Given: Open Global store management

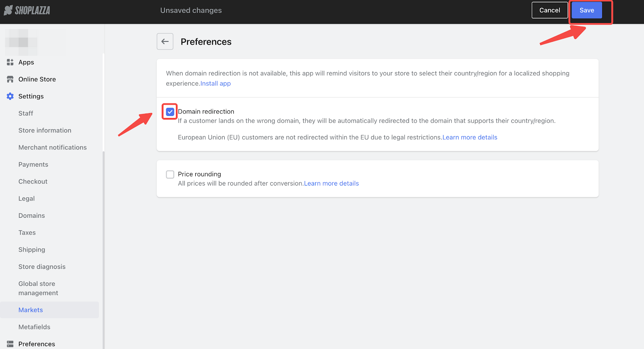Looking at the screenshot, I should (x=38, y=288).
